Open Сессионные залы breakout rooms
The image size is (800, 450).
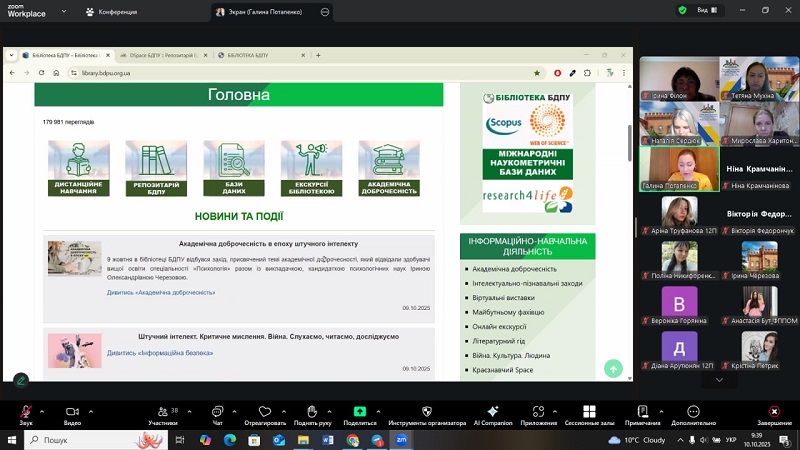[588, 411]
